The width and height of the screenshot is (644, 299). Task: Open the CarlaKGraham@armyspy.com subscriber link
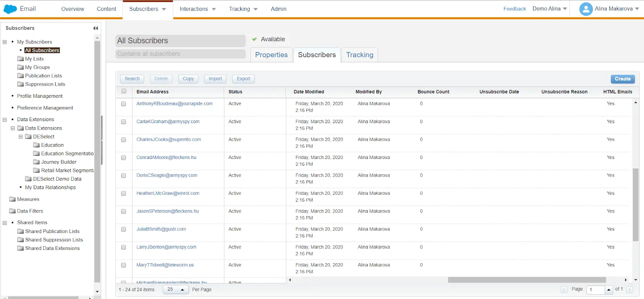tap(168, 122)
